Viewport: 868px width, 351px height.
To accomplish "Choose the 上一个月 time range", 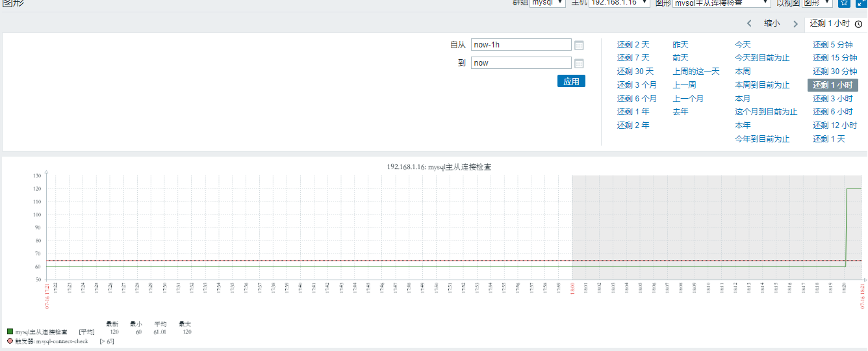I will point(688,99).
